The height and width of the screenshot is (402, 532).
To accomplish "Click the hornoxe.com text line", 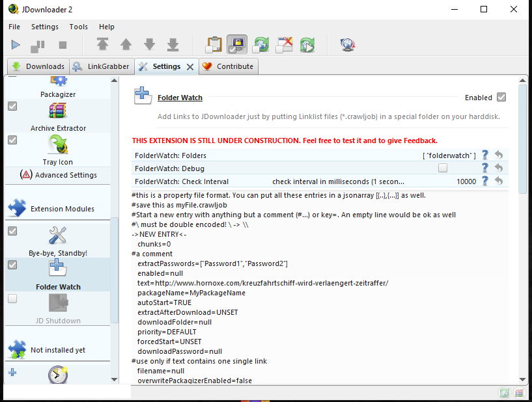I will [262, 283].
